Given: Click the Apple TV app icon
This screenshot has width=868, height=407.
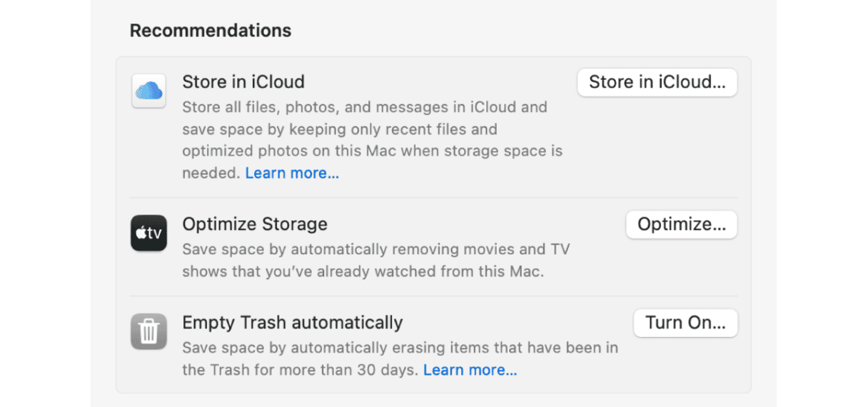Looking at the screenshot, I should (x=148, y=233).
